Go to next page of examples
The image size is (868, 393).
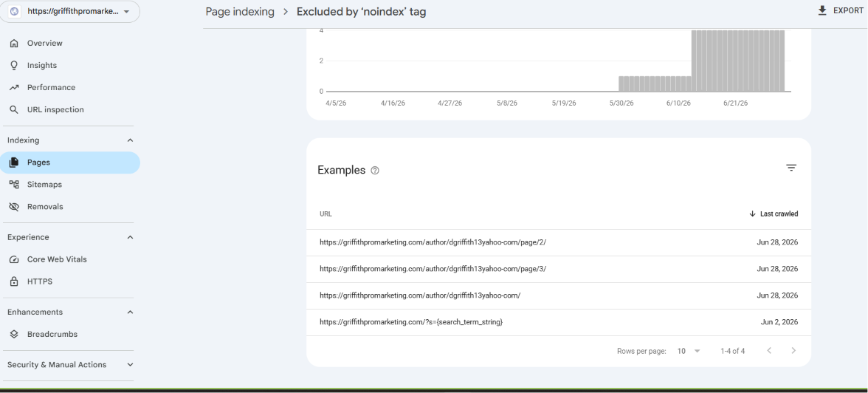pos(793,351)
